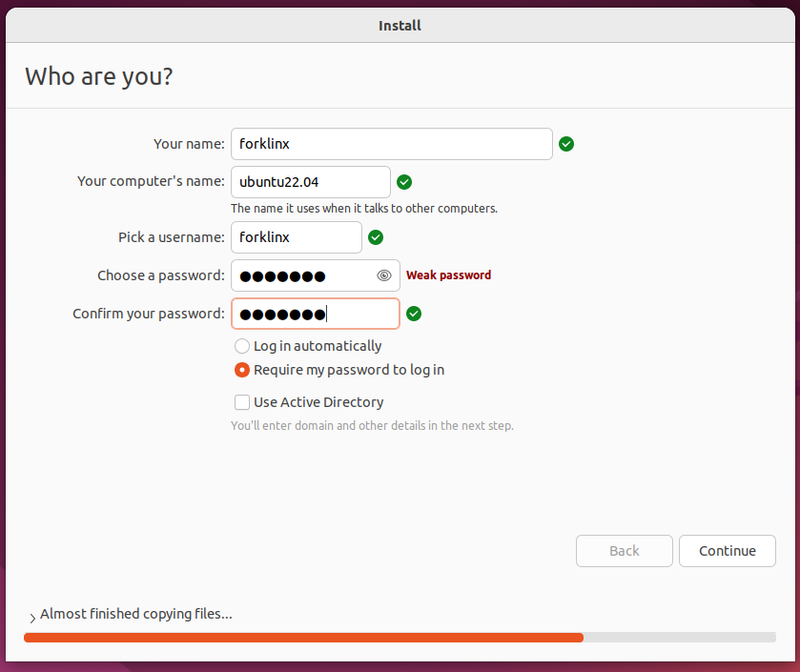The height and width of the screenshot is (672, 800).
Task: Click the Install window title bar
Action: pos(400,26)
